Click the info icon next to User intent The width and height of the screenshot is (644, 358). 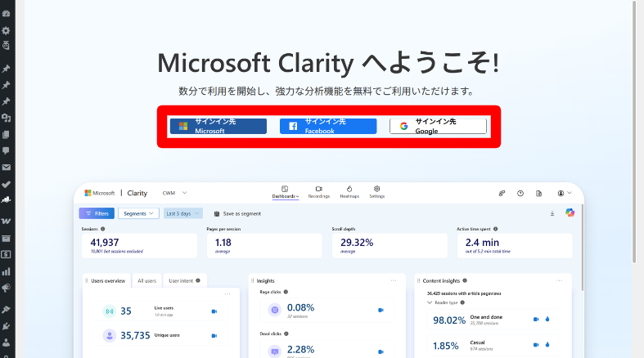(198, 280)
